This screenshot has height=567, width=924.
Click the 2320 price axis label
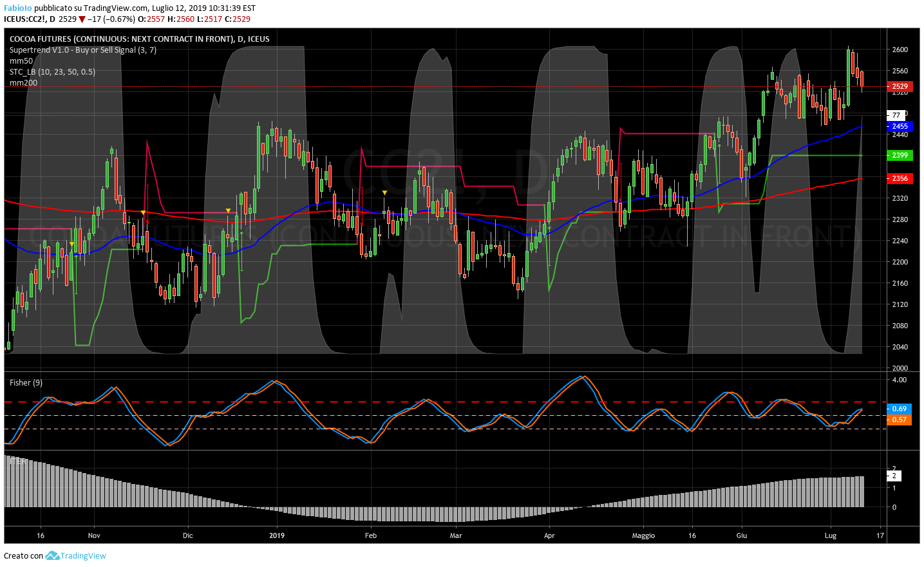900,198
